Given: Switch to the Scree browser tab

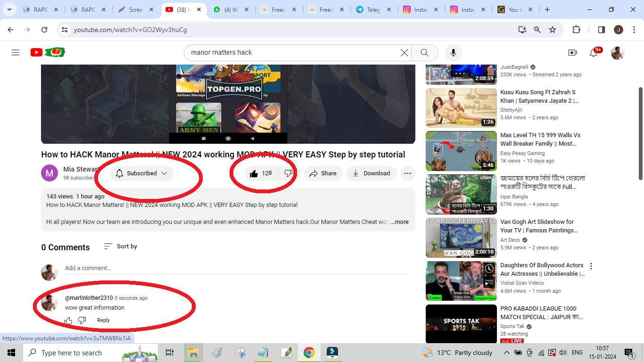Looking at the screenshot, I should pos(137,9).
